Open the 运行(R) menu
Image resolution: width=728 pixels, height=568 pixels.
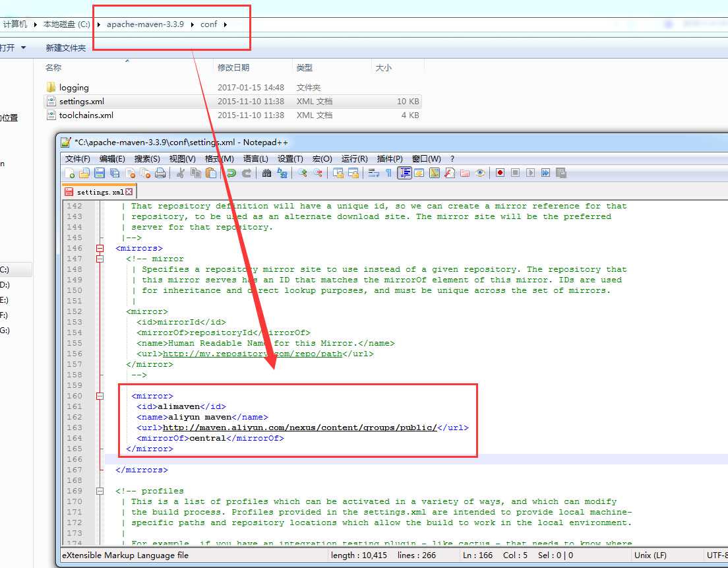[x=354, y=159]
